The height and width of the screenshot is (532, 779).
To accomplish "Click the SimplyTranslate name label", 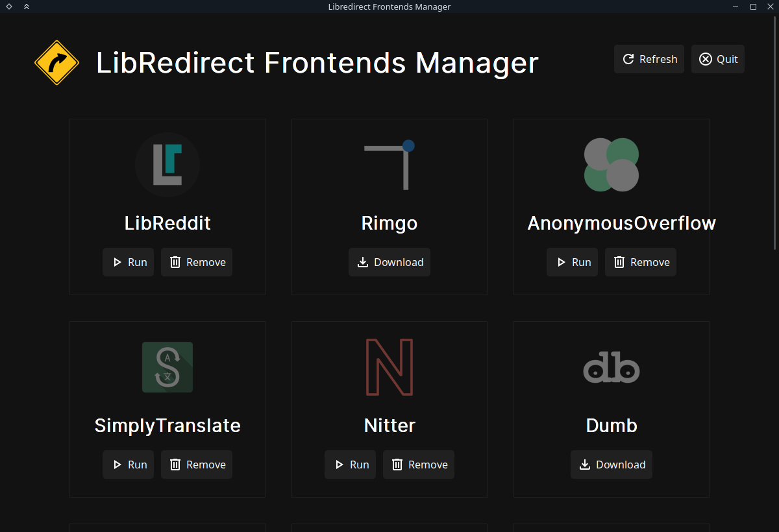I will pyautogui.click(x=167, y=426).
